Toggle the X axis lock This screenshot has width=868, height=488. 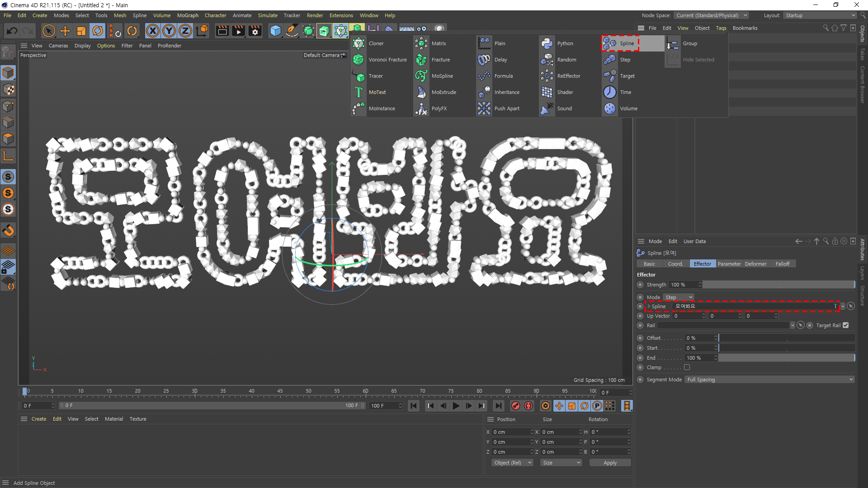153,31
